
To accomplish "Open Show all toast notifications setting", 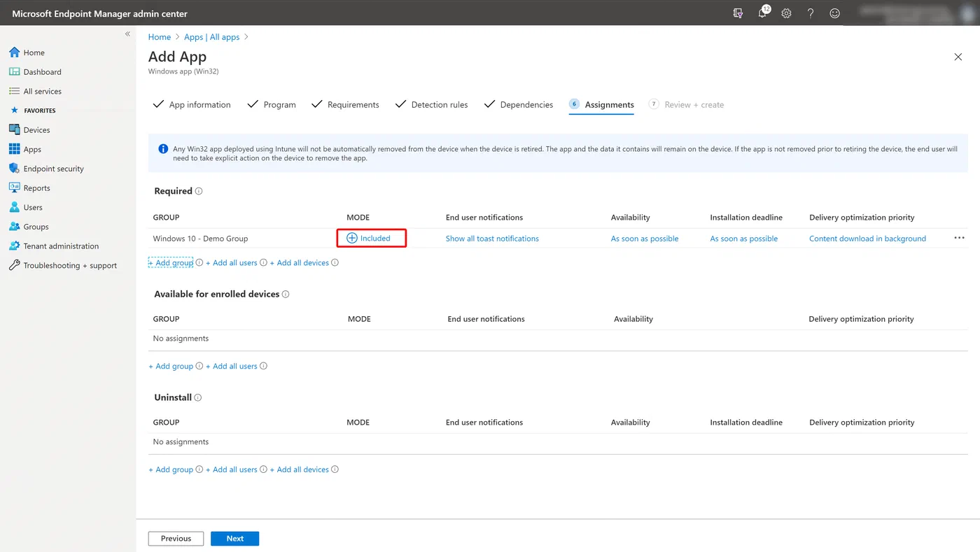I will [x=492, y=239].
